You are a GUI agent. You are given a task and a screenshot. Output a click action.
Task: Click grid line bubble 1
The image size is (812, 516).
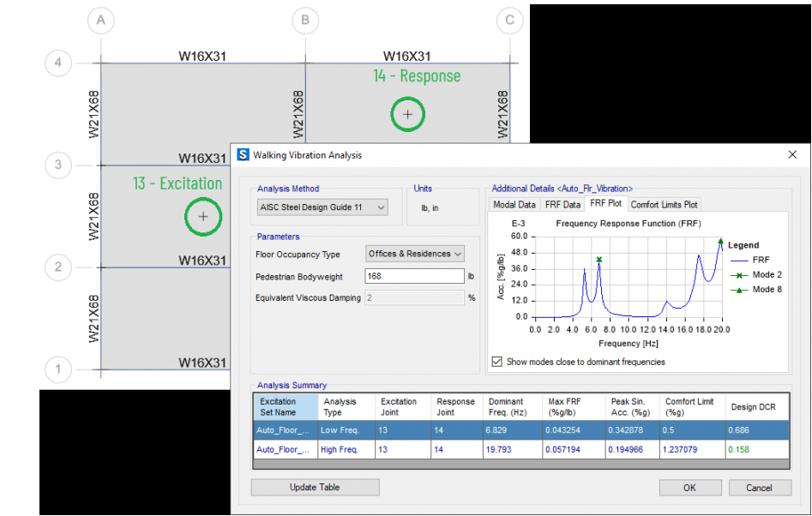pyautogui.click(x=58, y=370)
